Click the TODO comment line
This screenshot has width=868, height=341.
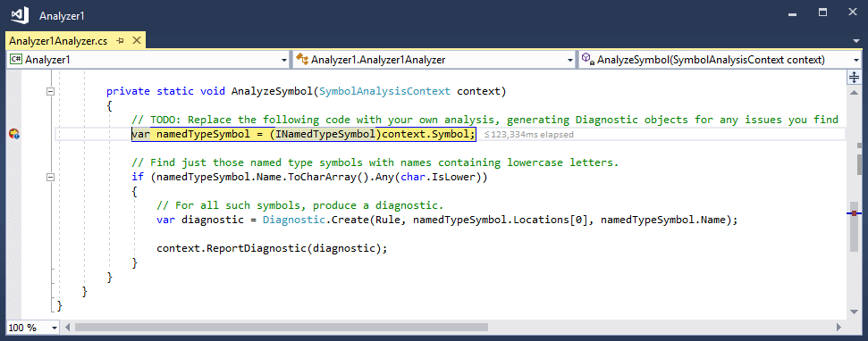click(485, 120)
